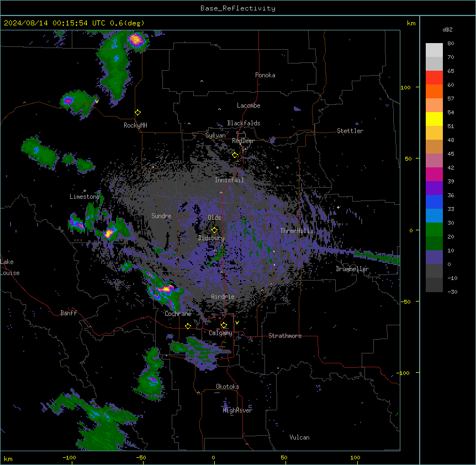The height and width of the screenshot is (465, 476).
Task: Click the ThreeHills city label
Action: tap(297, 231)
